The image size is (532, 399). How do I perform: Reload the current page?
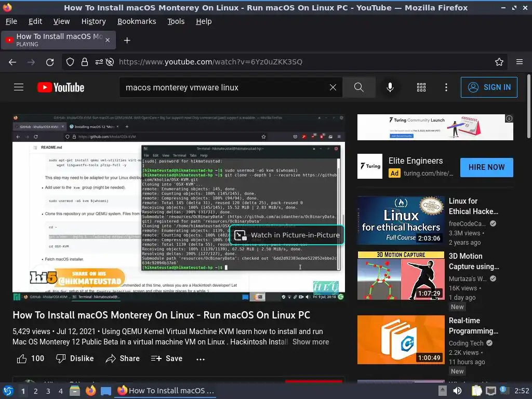click(x=50, y=62)
